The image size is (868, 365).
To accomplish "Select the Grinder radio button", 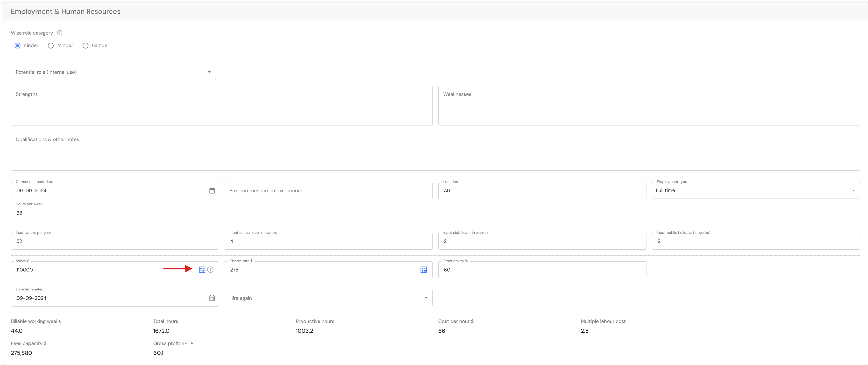I will pyautogui.click(x=86, y=45).
